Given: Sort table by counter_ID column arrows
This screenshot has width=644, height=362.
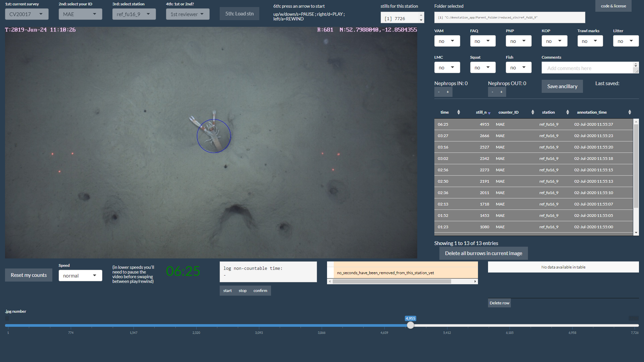Looking at the screenshot, I should tap(532, 112).
